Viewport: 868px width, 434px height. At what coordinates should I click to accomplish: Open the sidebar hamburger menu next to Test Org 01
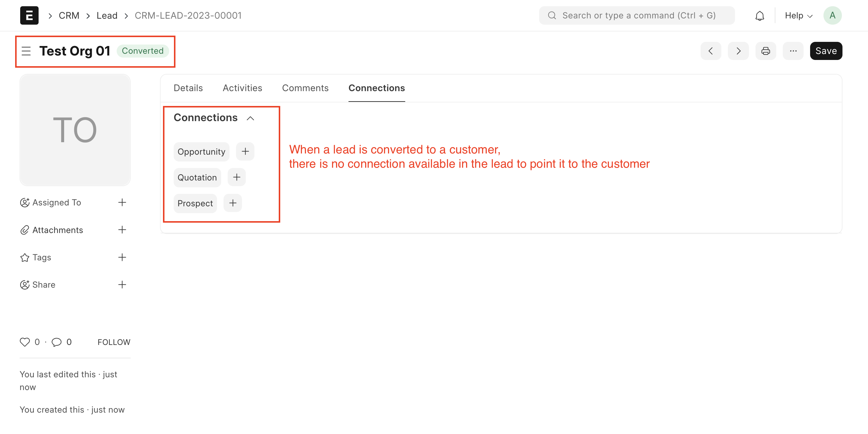tap(26, 51)
